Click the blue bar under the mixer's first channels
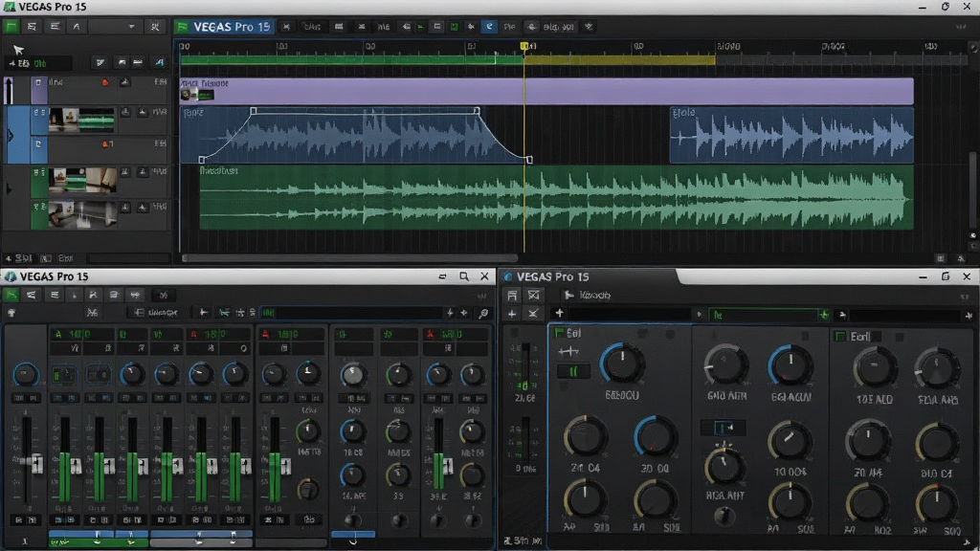The image size is (980, 551). point(99,534)
